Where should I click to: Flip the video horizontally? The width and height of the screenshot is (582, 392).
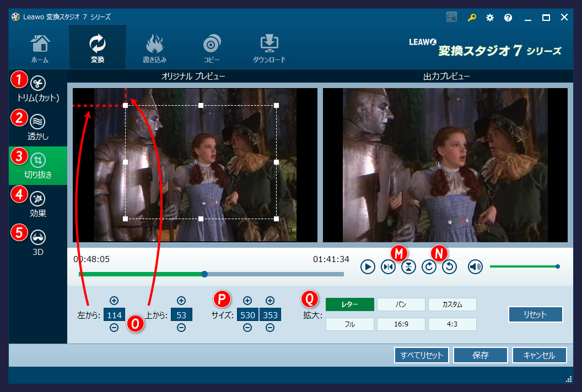tap(388, 266)
